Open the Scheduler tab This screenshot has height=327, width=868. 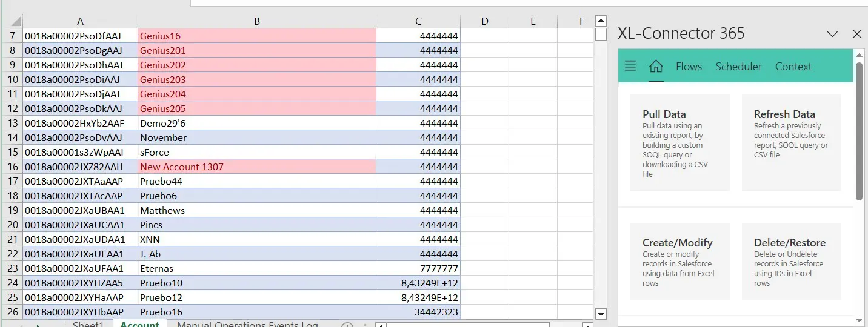click(x=738, y=67)
